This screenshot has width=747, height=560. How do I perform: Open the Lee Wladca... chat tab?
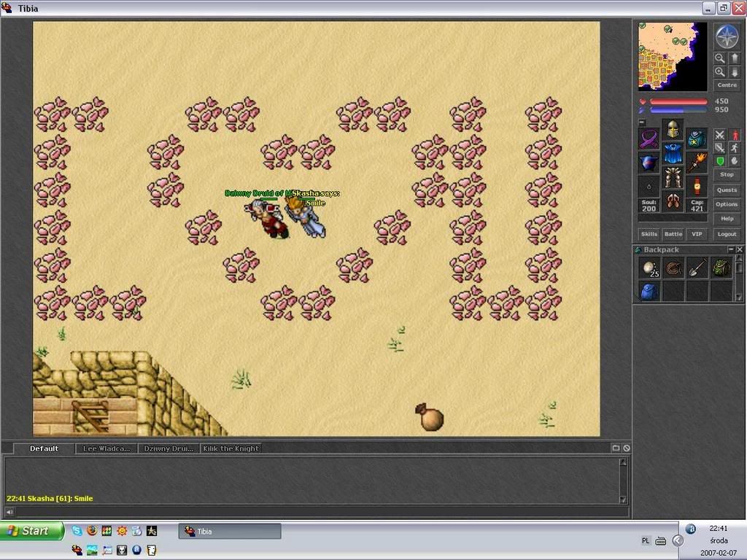click(x=107, y=448)
